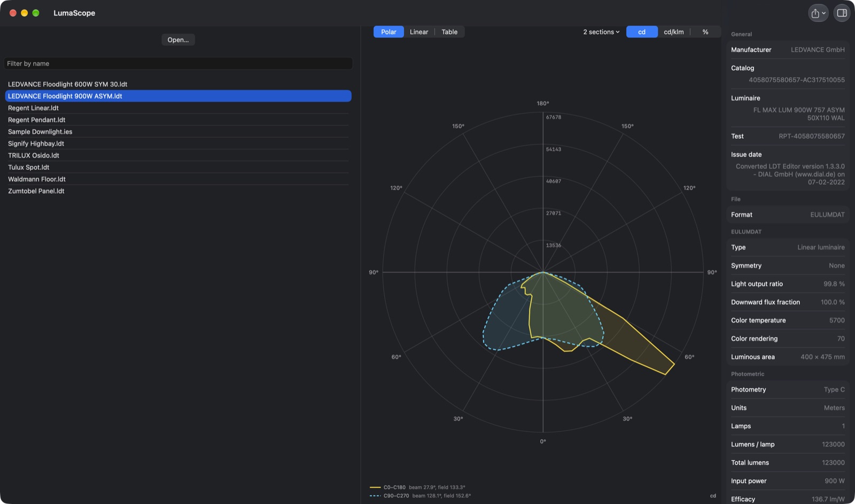855x504 pixels.
Task: Switch to Linear view
Action: tap(419, 32)
